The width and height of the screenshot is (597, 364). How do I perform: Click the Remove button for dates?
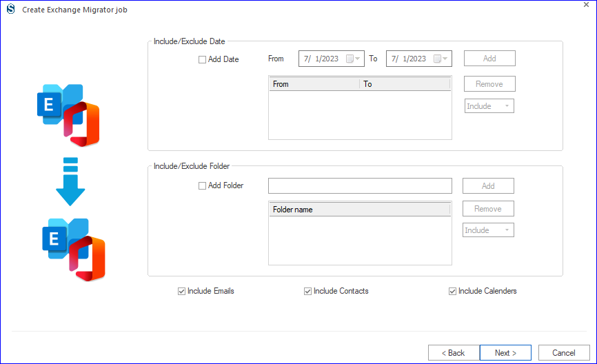pyautogui.click(x=489, y=84)
